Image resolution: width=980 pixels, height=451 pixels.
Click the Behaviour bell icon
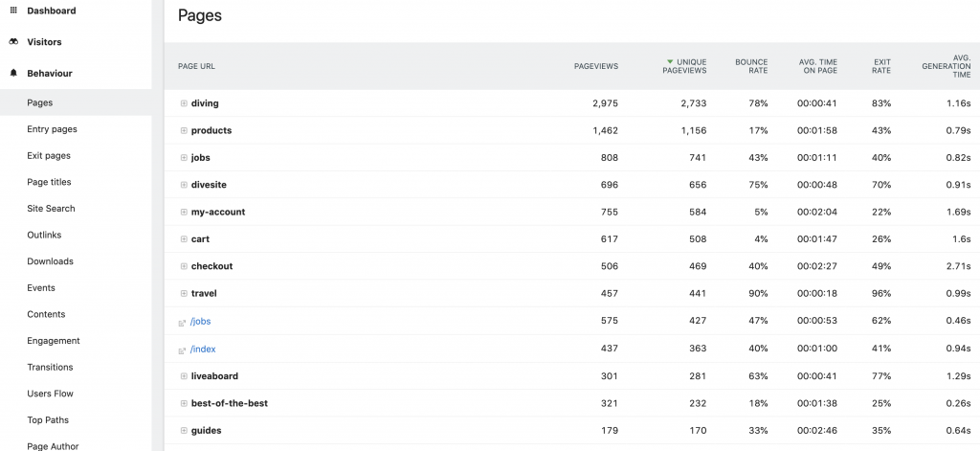pos(13,73)
